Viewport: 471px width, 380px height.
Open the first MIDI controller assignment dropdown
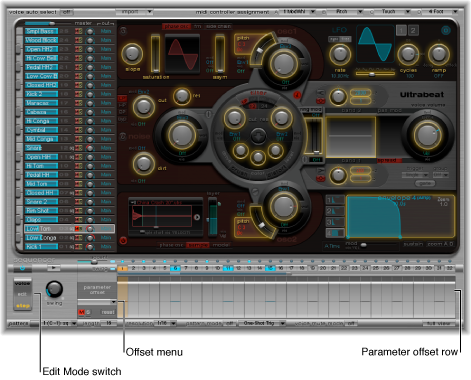point(297,12)
